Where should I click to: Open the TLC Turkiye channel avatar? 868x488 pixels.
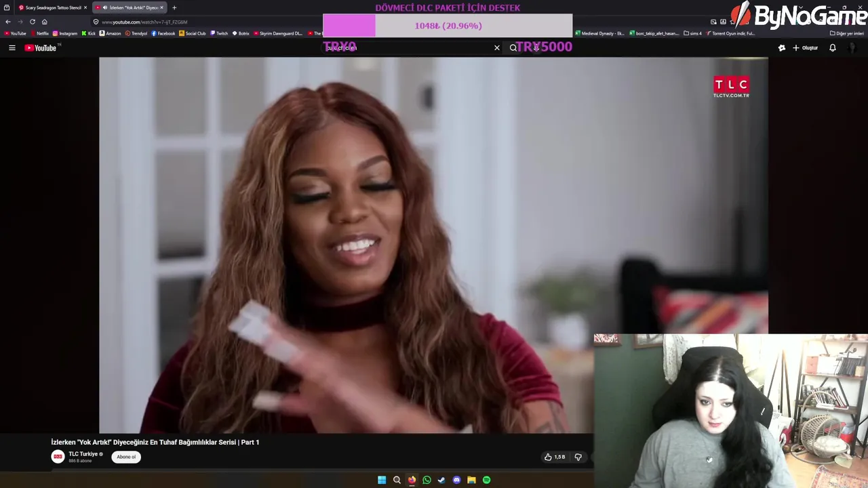(58, 457)
